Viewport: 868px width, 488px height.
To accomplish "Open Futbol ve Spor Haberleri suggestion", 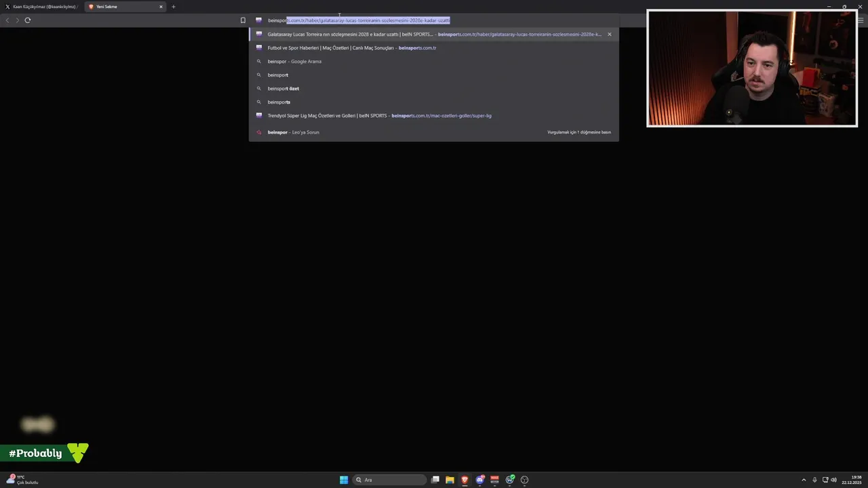I will click(434, 47).
